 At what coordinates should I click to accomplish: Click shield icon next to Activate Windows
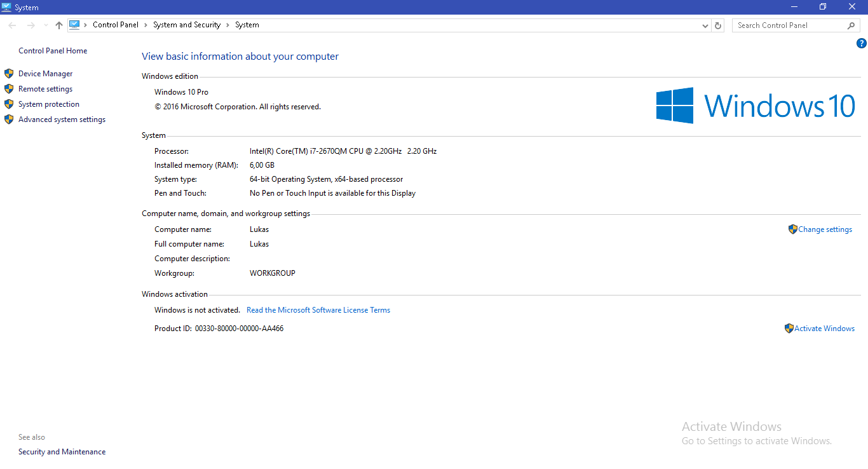(x=789, y=329)
